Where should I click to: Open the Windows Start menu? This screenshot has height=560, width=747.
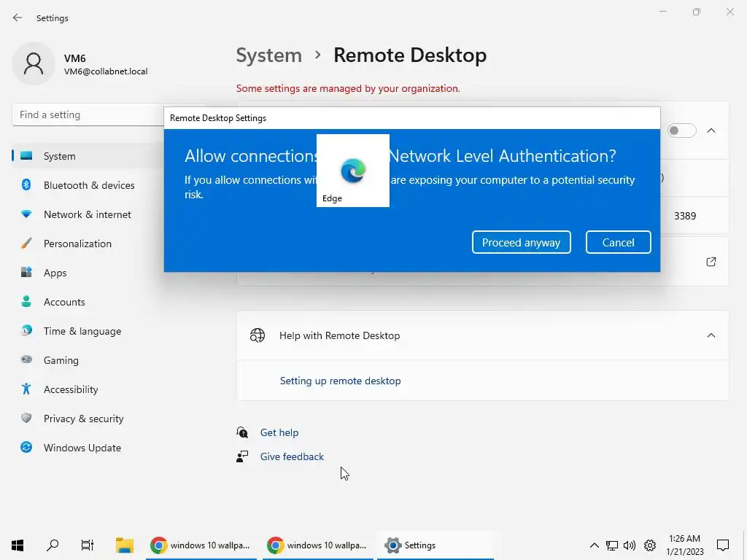point(18,545)
